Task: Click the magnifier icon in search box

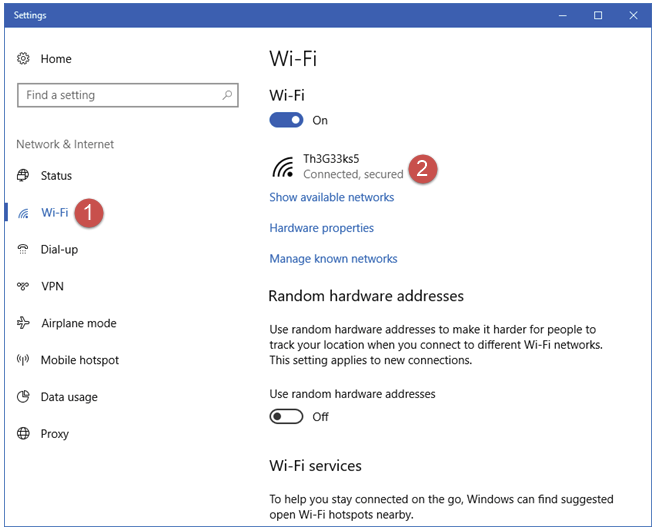Action: click(227, 95)
